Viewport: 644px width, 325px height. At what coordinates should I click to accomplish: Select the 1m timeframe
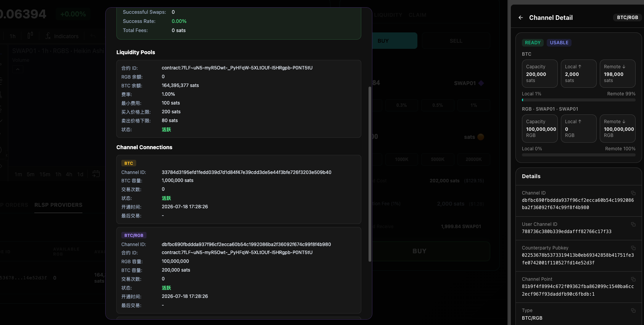tap(18, 174)
